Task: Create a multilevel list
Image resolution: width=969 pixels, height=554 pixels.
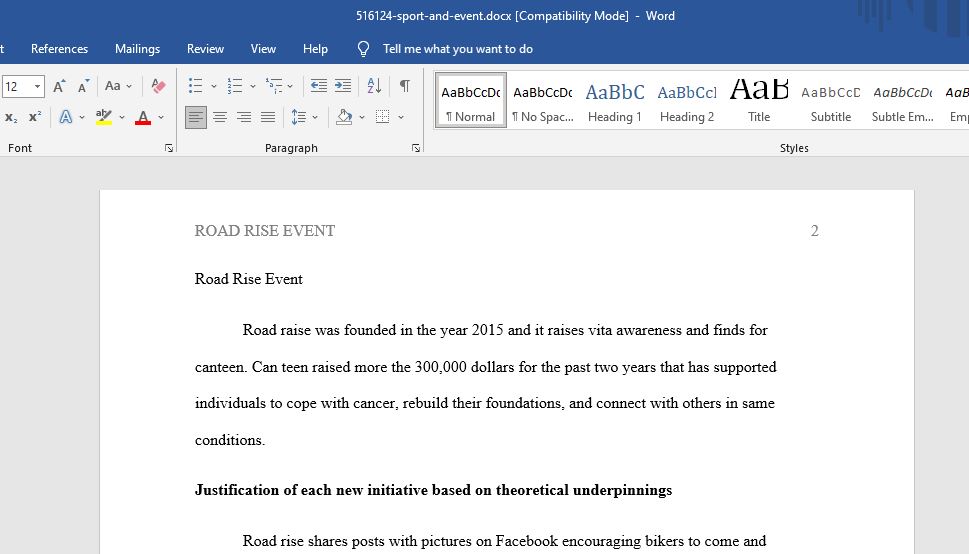Action: click(274, 86)
